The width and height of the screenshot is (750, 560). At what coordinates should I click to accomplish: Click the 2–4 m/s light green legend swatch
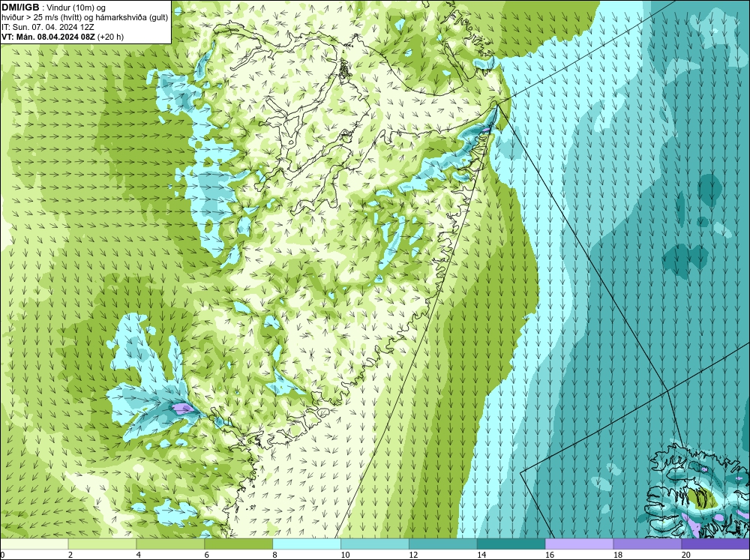coord(102,544)
